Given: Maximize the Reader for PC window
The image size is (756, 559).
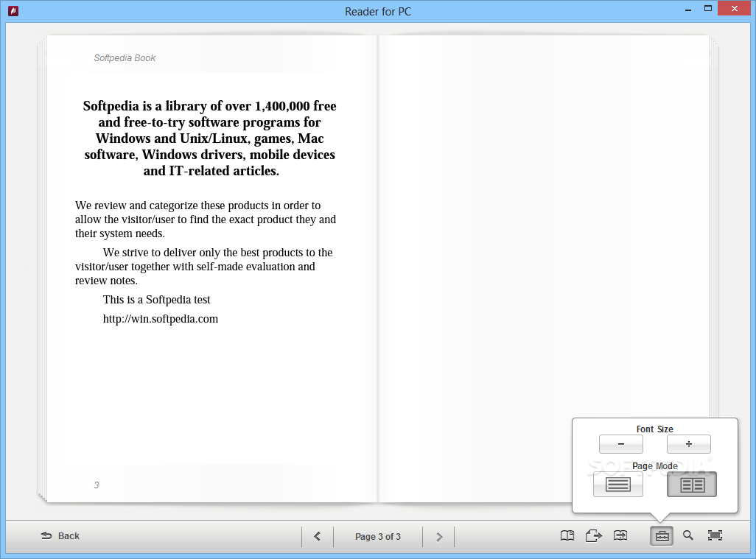Looking at the screenshot, I should click(708, 9).
